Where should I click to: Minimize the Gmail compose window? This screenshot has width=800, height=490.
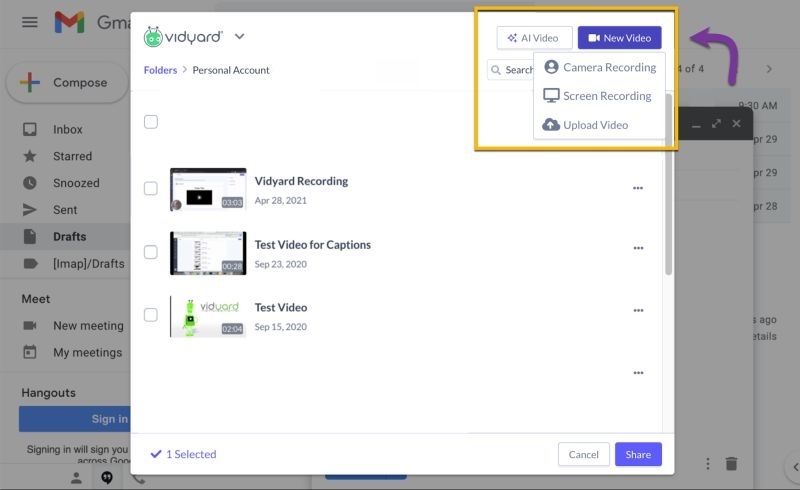click(x=696, y=125)
